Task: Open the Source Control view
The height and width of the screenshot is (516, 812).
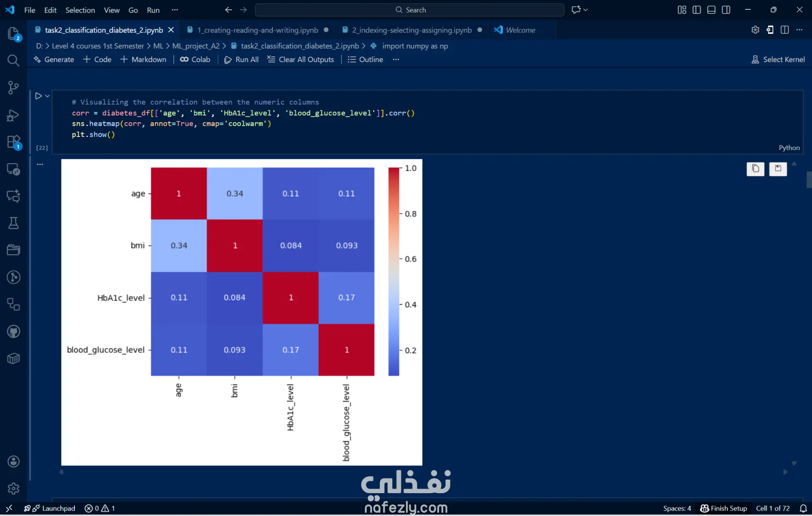Action: [13, 88]
